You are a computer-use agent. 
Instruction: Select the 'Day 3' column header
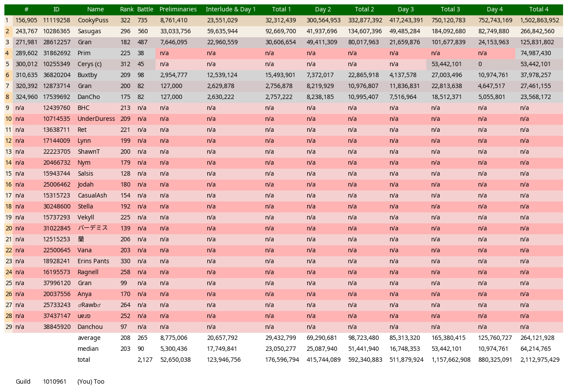pos(406,9)
